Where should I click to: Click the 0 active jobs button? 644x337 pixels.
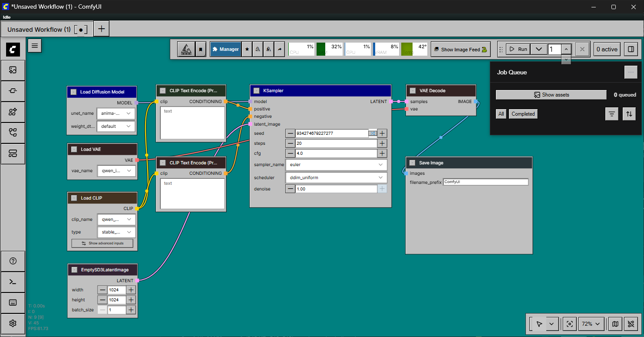[607, 49]
